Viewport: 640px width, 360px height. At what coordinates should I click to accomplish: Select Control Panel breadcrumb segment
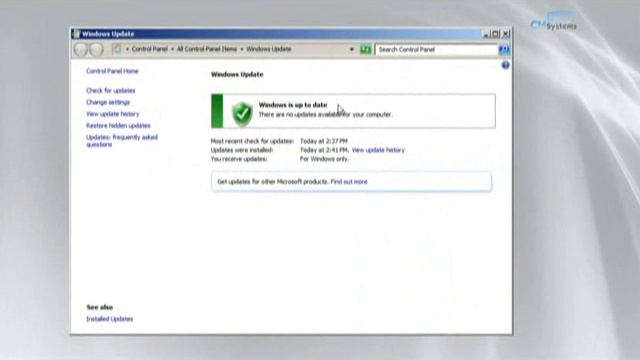point(149,49)
